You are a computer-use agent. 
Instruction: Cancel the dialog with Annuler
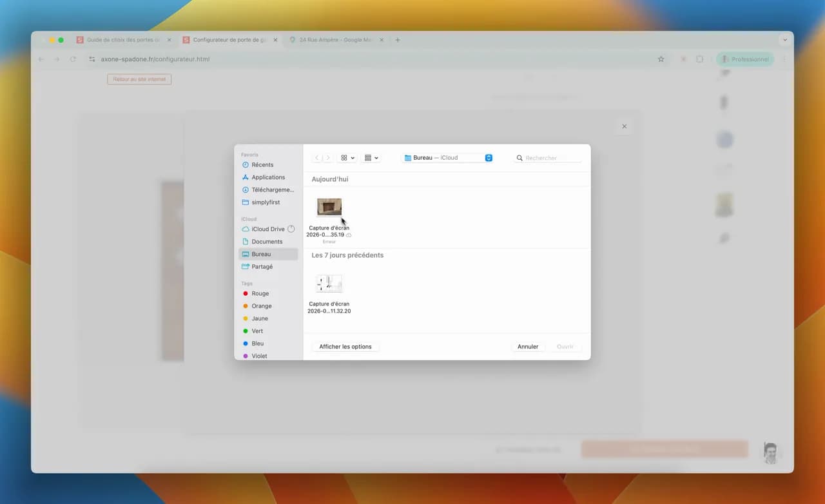pos(528,347)
